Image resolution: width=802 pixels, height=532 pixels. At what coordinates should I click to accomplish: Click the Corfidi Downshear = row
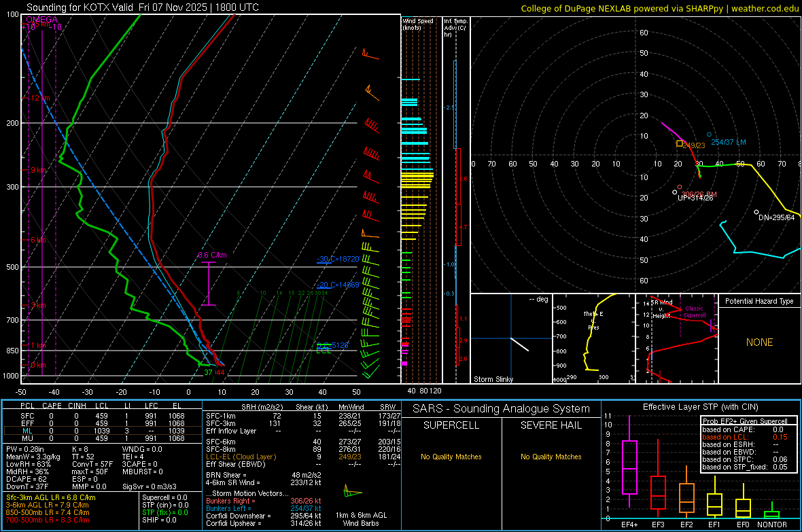(x=264, y=516)
